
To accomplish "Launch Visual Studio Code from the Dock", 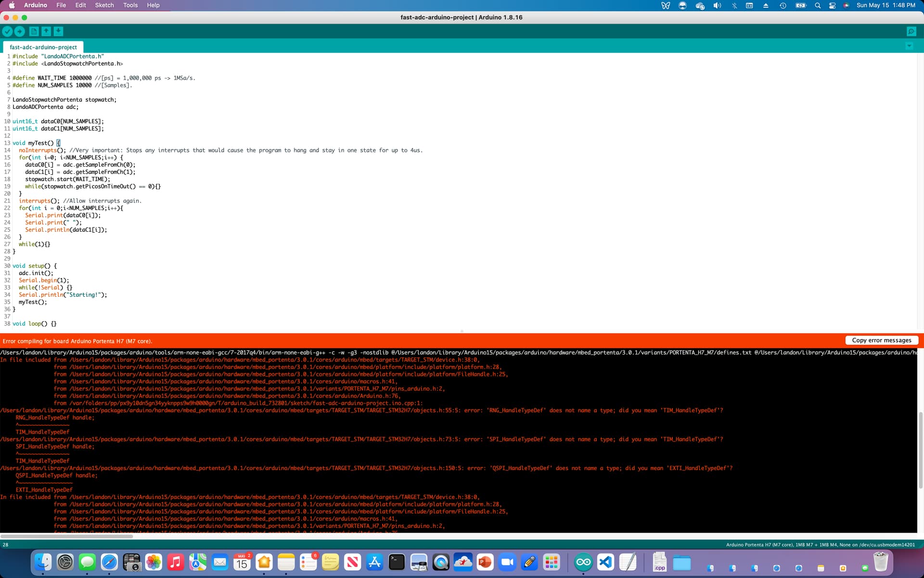I will pyautogui.click(x=605, y=562).
